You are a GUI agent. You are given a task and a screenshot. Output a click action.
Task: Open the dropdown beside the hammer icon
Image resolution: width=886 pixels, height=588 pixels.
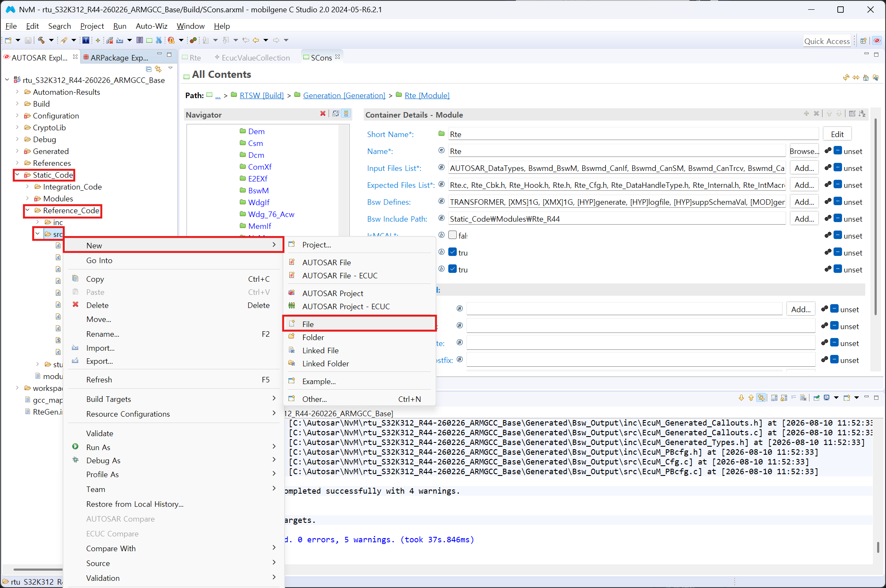[51, 40]
